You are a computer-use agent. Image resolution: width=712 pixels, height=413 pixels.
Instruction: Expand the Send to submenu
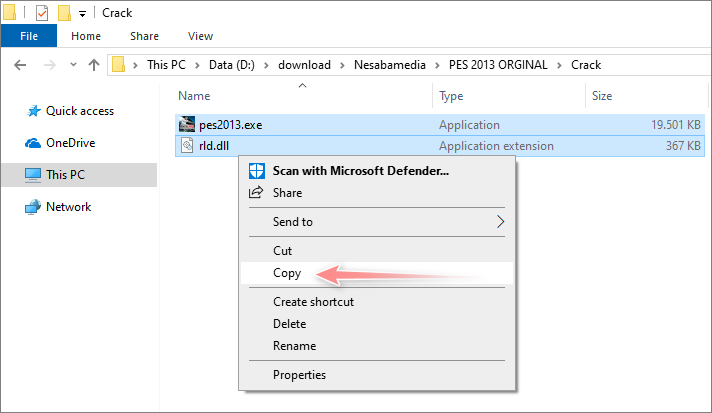500,222
